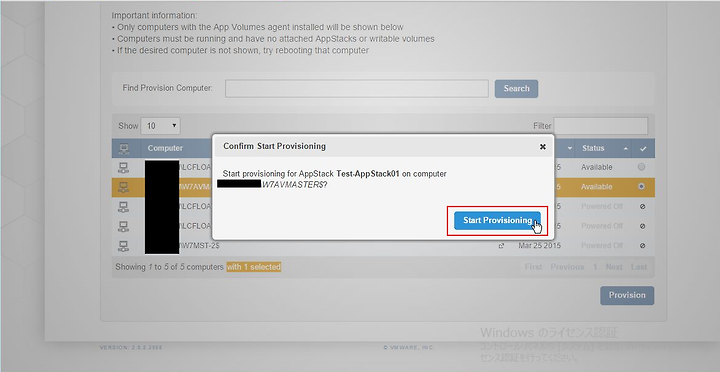Confirm with the Start Provisioning button
Viewport: 720px width, 372px height.
click(x=497, y=220)
